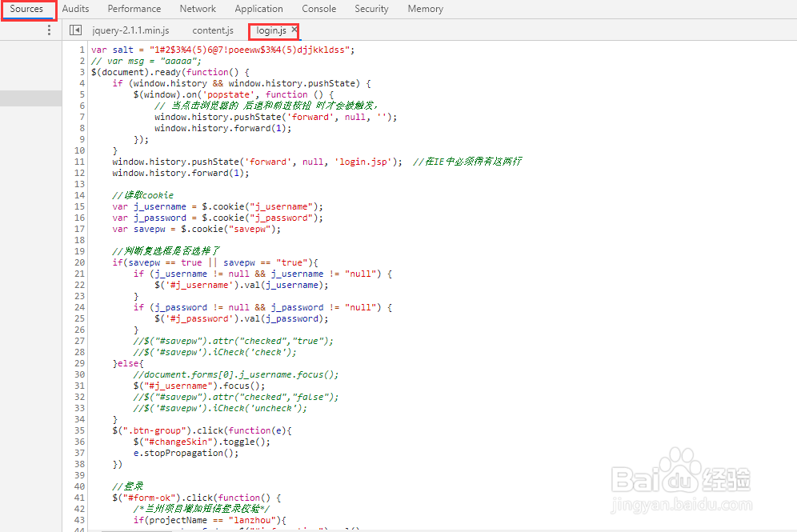Close the login.js file tab
The height and width of the screenshot is (532, 797).
click(294, 30)
